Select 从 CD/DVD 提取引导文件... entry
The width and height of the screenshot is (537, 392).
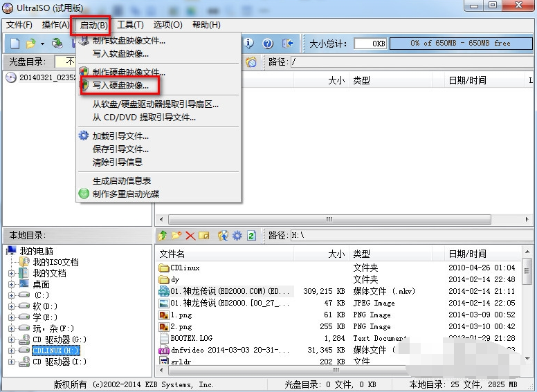158,118
